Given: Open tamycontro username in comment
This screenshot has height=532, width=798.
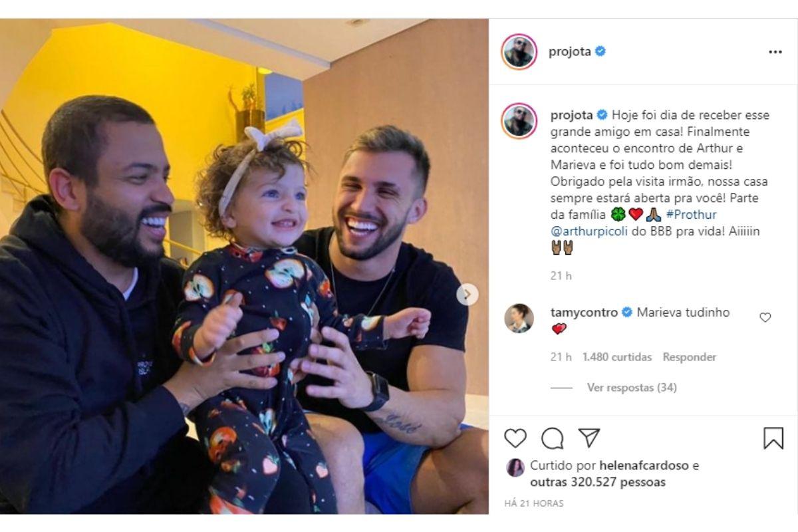Looking at the screenshot, I should (x=584, y=312).
